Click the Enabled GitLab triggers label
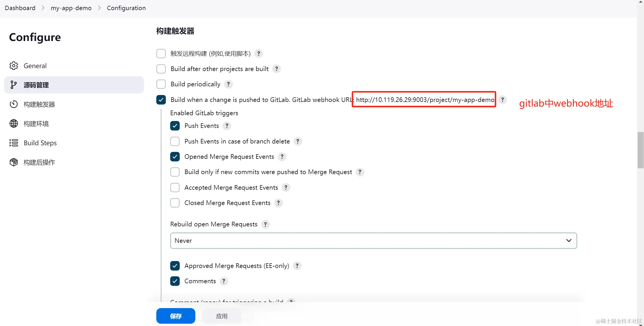Screen dimensions: 644x326 pyautogui.click(x=204, y=113)
